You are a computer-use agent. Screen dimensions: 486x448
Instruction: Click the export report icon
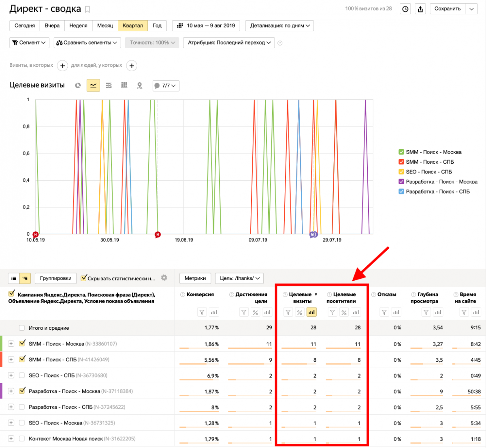[420, 9]
